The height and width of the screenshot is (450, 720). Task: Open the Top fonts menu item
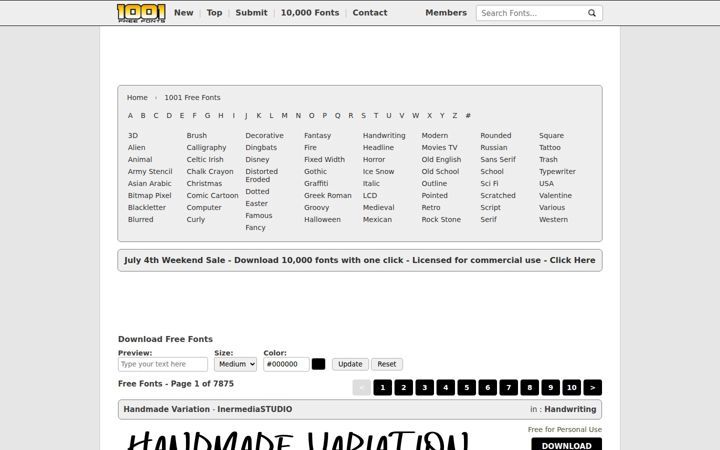pyautogui.click(x=214, y=13)
